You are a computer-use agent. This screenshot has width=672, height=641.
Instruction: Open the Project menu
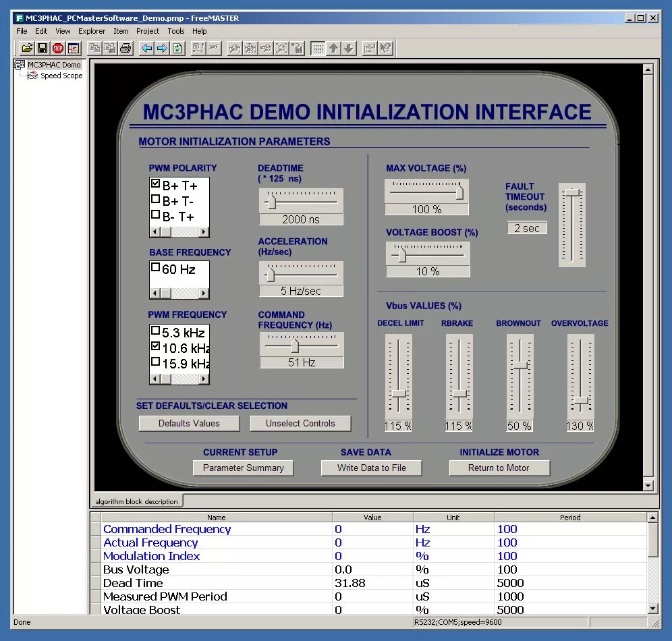point(148,31)
